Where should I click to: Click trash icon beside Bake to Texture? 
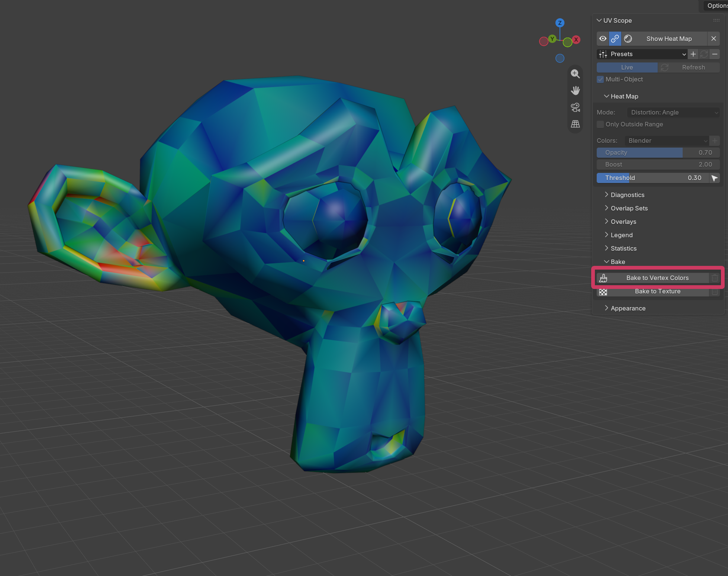(x=715, y=292)
